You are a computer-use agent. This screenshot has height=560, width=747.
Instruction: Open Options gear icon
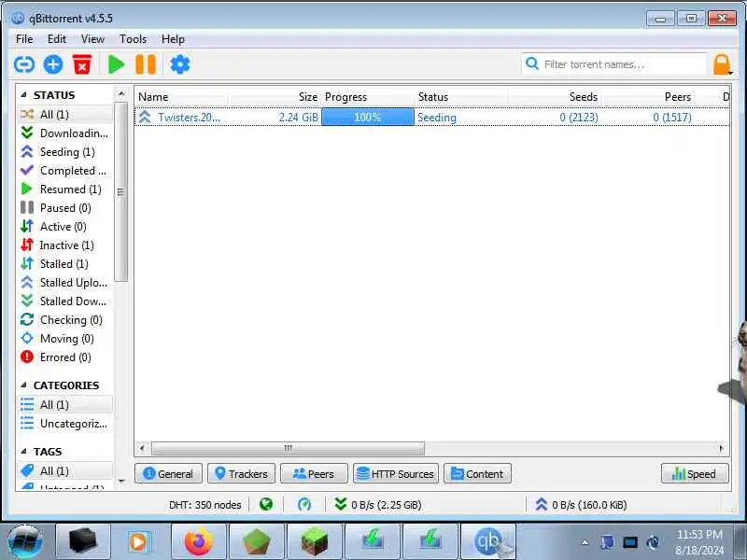(179, 64)
